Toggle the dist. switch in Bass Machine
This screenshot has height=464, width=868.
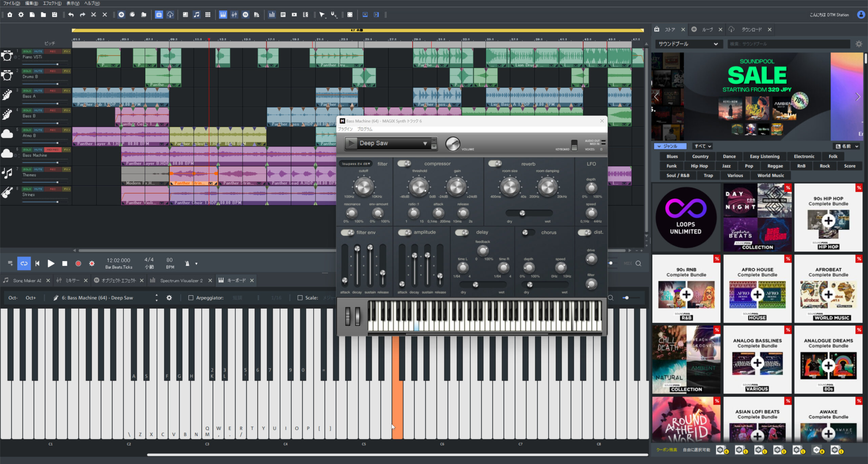pyautogui.click(x=585, y=233)
